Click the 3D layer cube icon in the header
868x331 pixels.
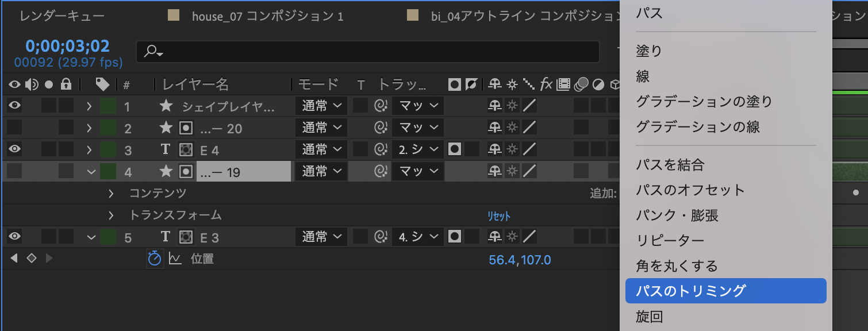pos(615,84)
